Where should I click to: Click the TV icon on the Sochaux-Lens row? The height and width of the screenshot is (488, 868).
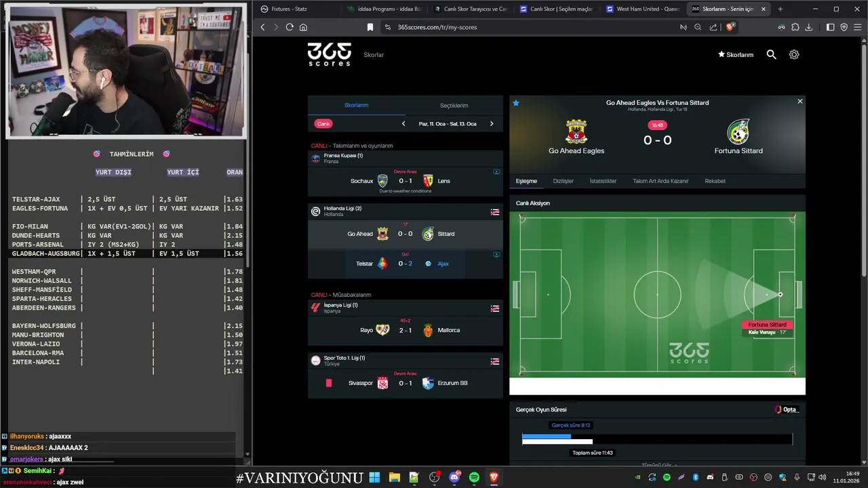(496, 172)
